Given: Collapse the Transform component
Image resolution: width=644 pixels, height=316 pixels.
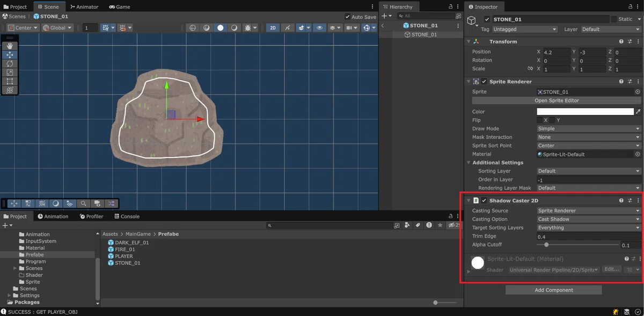Looking at the screenshot, I should (469, 41).
